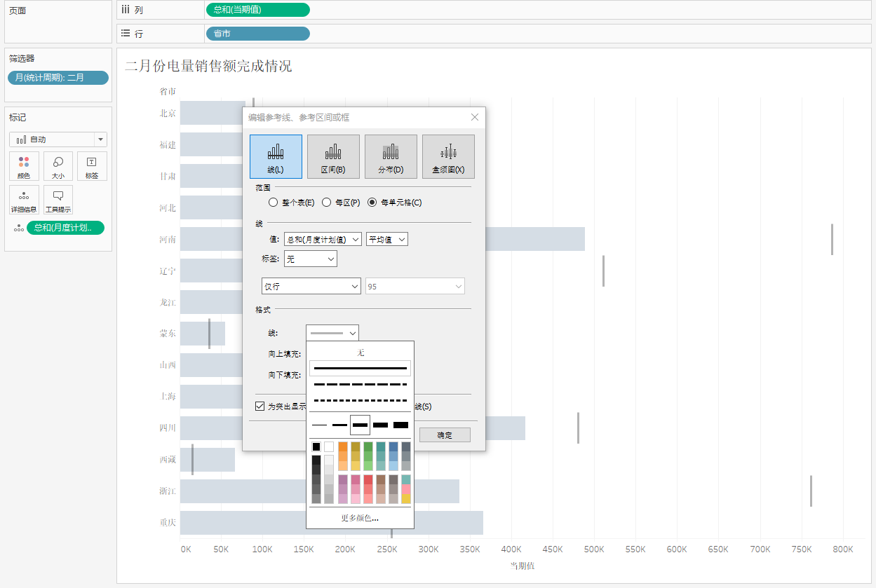Screen dimensions: 876x588
Task: Select 每区(P) scope radio button
Action: (326, 203)
